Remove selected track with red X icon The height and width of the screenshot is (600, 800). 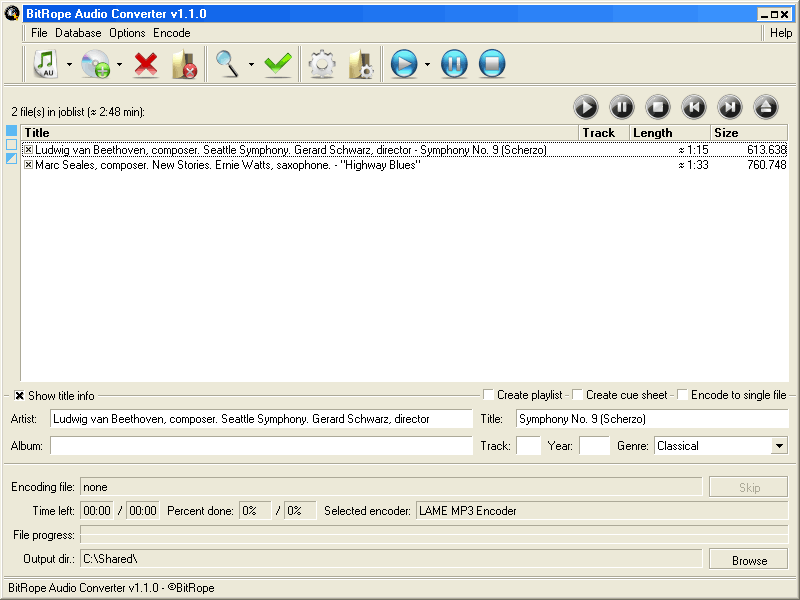146,64
